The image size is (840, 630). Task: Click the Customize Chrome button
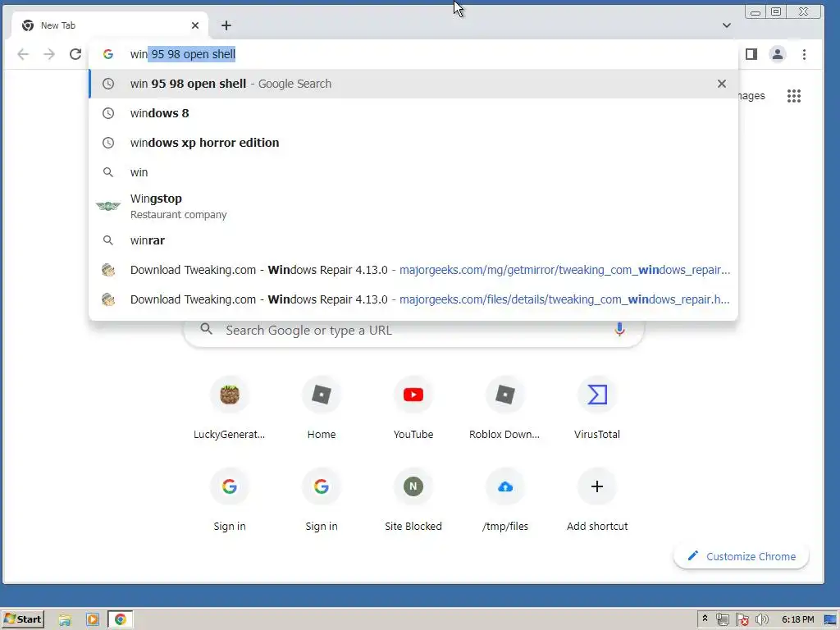742,556
